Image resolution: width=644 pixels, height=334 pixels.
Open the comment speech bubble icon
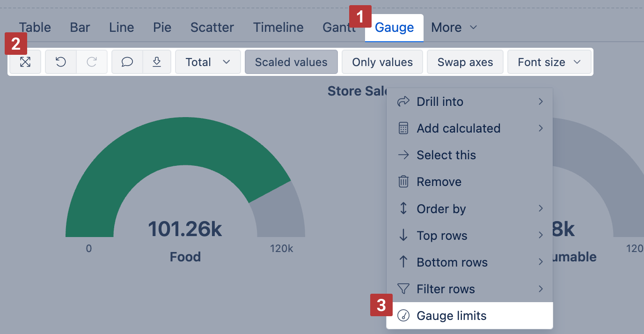[127, 62]
